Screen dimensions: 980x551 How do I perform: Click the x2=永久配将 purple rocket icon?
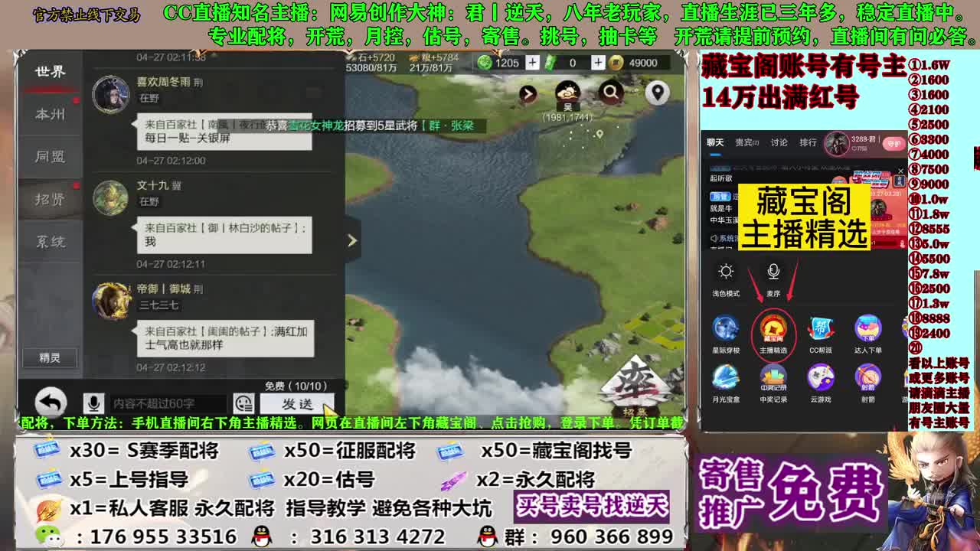[453, 480]
